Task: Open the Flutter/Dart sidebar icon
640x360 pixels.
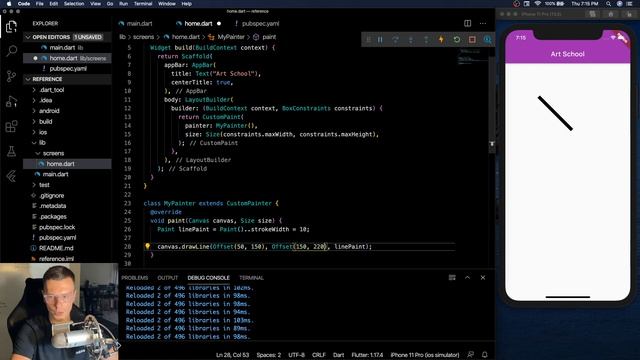Action: [11, 176]
